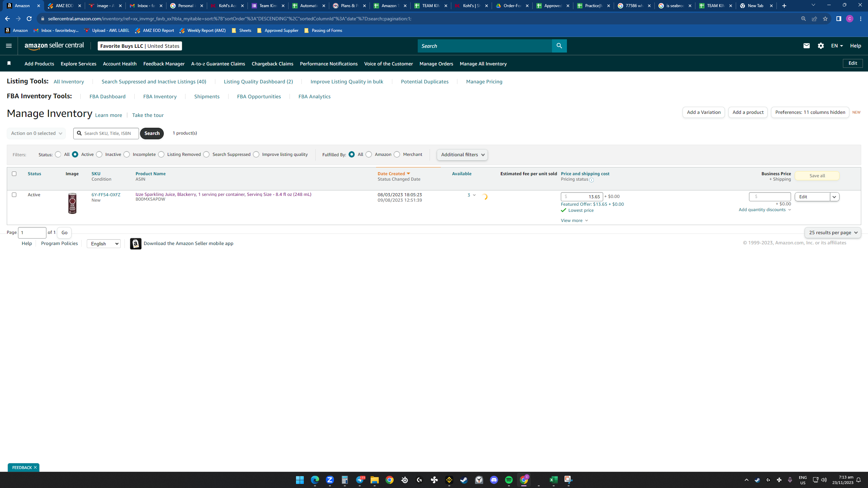868x488 pixels.
Task: Open the Action on 0 selected dropdown
Action: point(36,133)
